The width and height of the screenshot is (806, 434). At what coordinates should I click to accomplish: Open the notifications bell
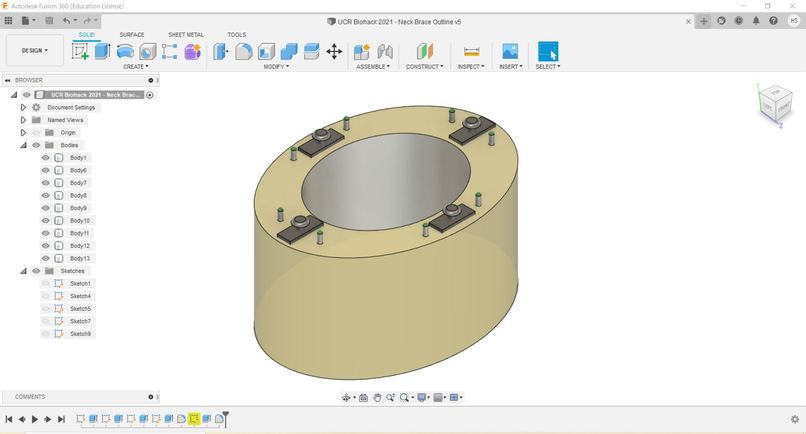point(756,21)
